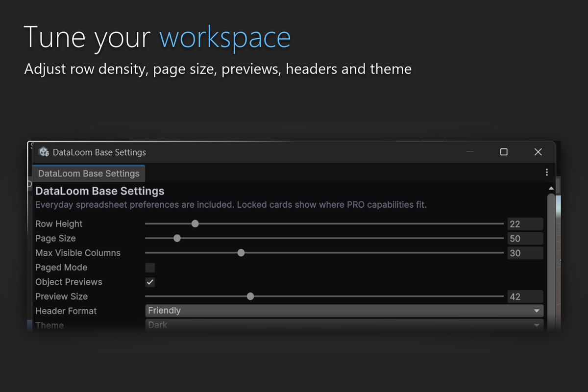The width and height of the screenshot is (588, 392).
Task: Click the Row Height label
Action: pyautogui.click(x=59, y=224)
